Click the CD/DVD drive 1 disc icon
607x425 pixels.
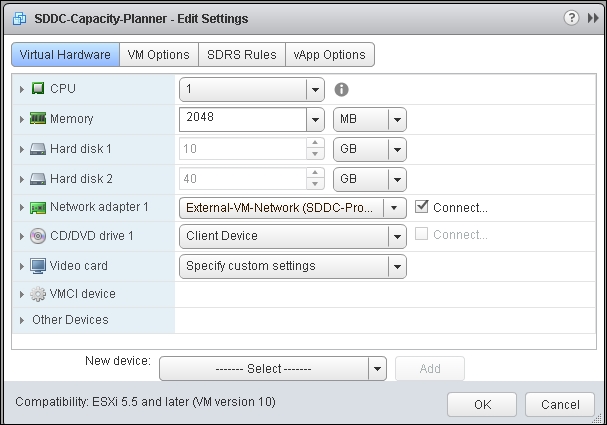click(38, 236)
